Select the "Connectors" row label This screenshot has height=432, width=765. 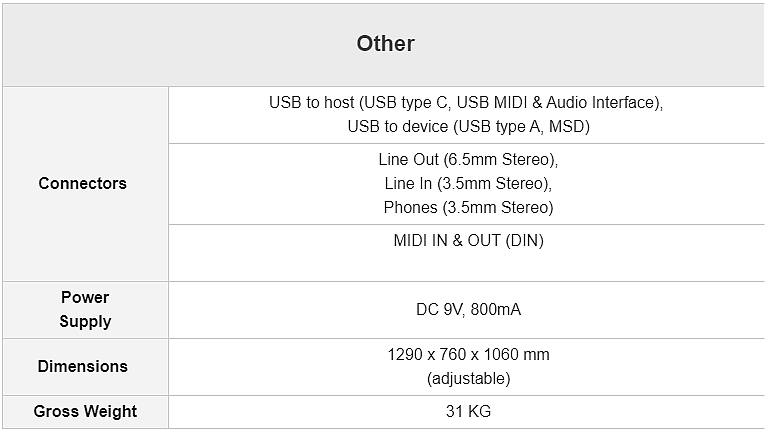coord(83,184)
